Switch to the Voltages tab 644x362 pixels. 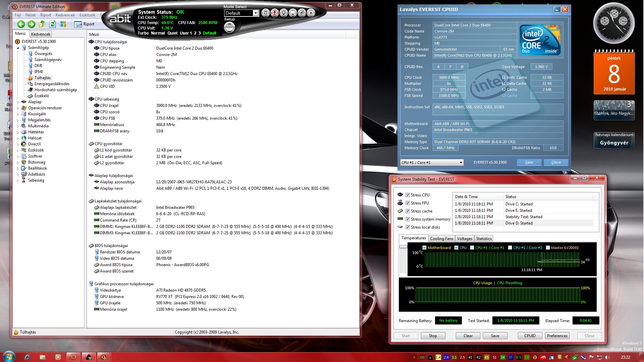tap(465, 239)
